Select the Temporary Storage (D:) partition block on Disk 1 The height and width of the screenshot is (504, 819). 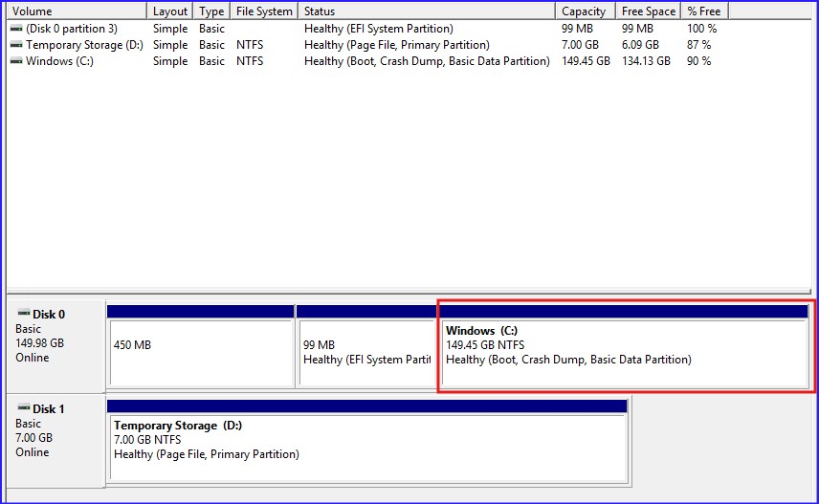click(367, 441)
